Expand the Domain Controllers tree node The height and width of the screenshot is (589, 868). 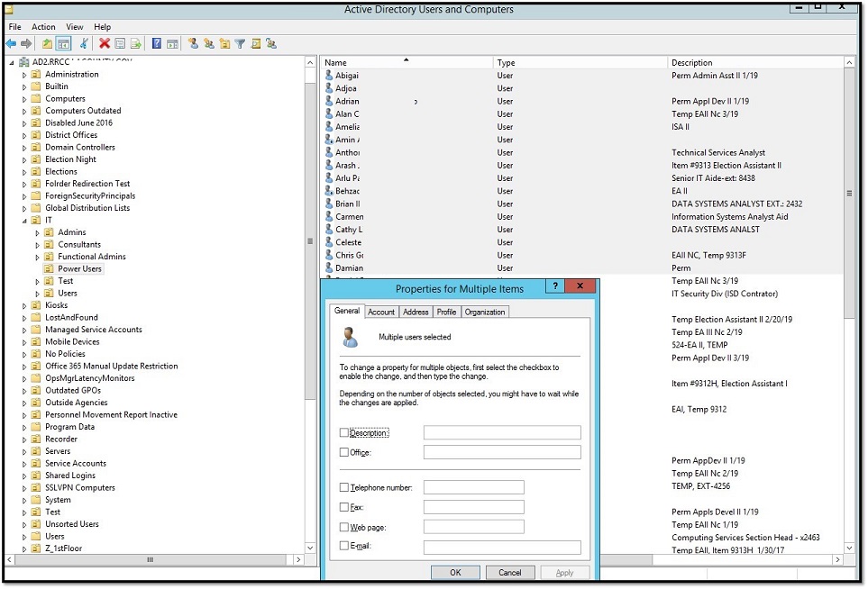pyautogui.click(x=24, y=148)
